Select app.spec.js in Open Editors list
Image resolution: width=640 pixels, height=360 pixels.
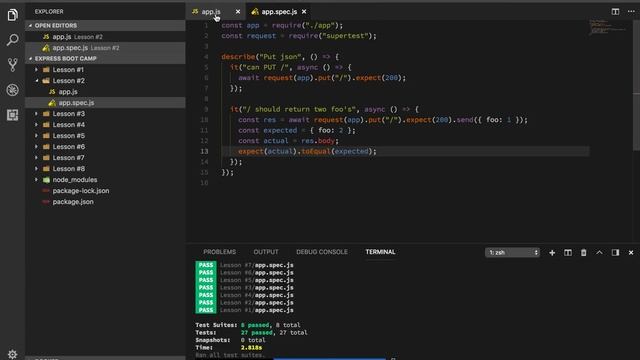[105, 47]
